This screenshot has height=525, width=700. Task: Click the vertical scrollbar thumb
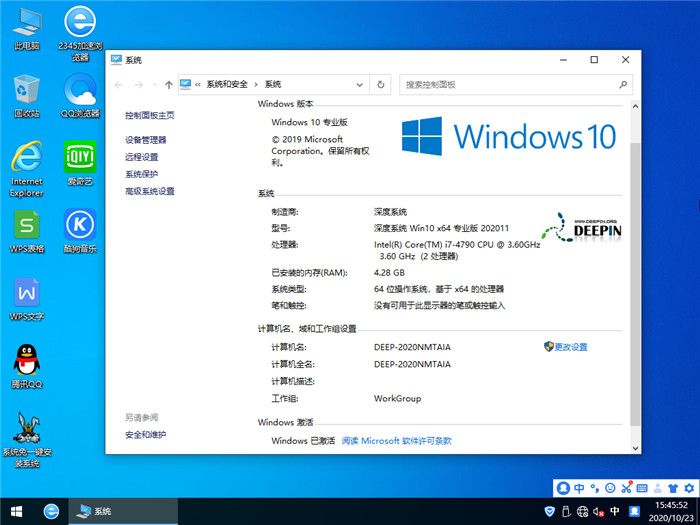[635, 284]
